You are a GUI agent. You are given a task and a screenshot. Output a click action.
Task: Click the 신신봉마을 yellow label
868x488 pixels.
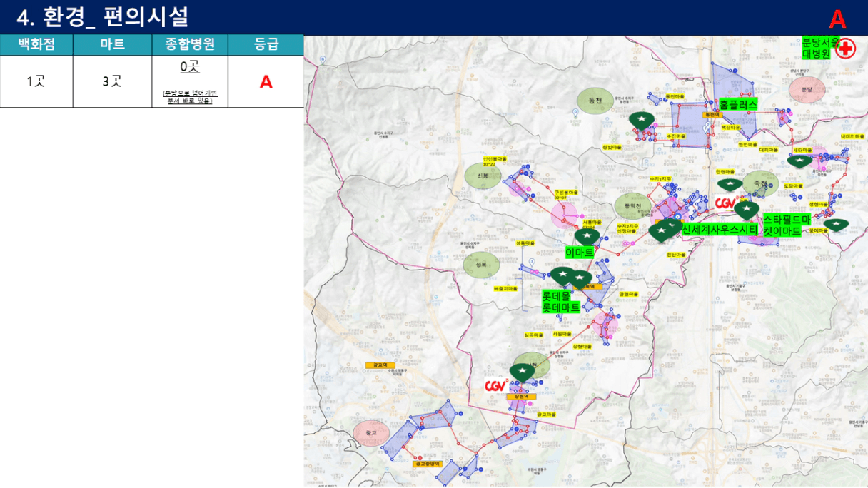[494, 161]
